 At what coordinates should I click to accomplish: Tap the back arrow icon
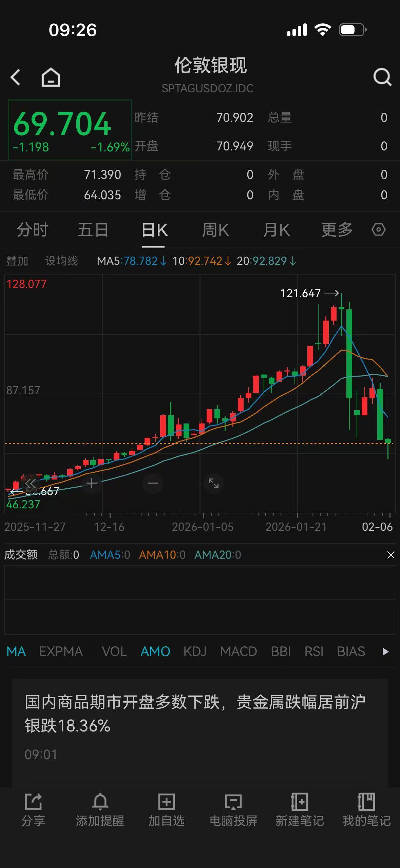click(x=16, y=77)
